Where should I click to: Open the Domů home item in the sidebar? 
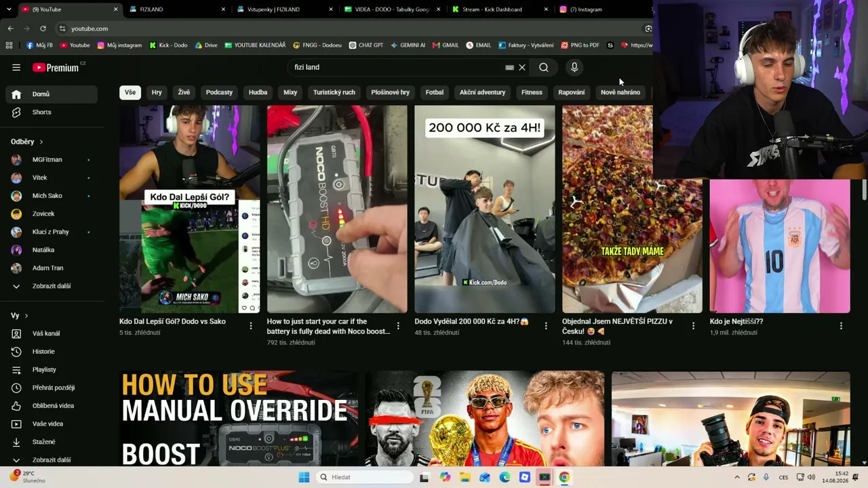[52, 94]
